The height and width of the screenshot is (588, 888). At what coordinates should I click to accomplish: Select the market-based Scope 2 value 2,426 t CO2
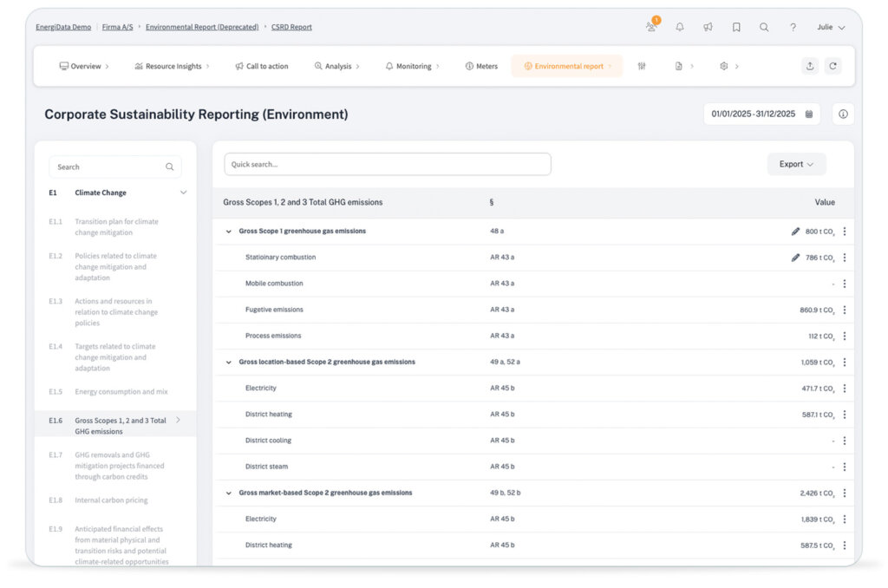point(817,493)
